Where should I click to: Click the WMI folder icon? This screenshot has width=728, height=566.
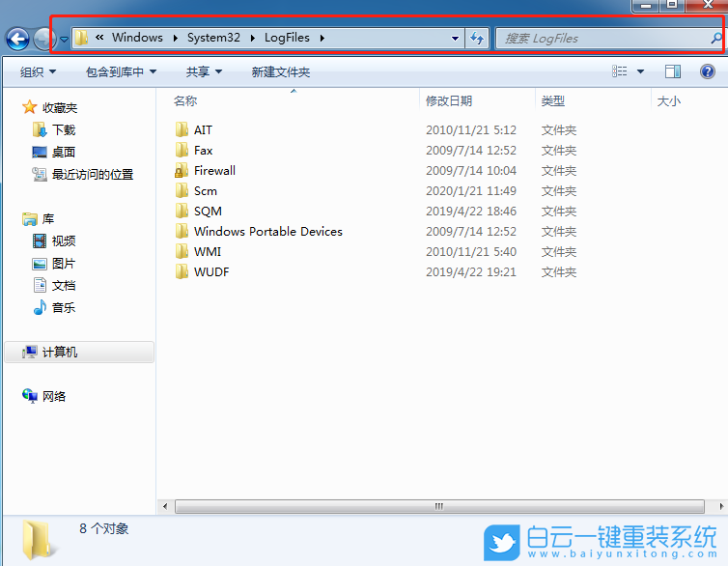[x=182, y=251]
